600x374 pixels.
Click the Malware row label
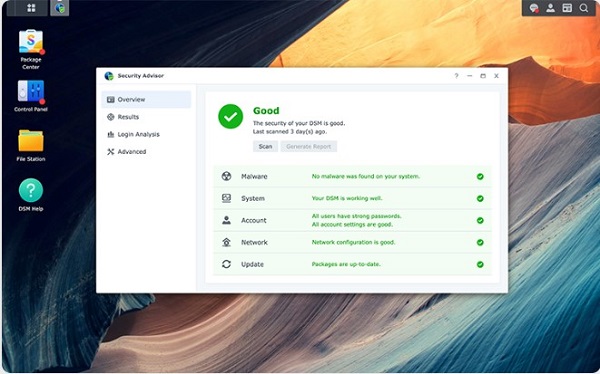(254, 176)
